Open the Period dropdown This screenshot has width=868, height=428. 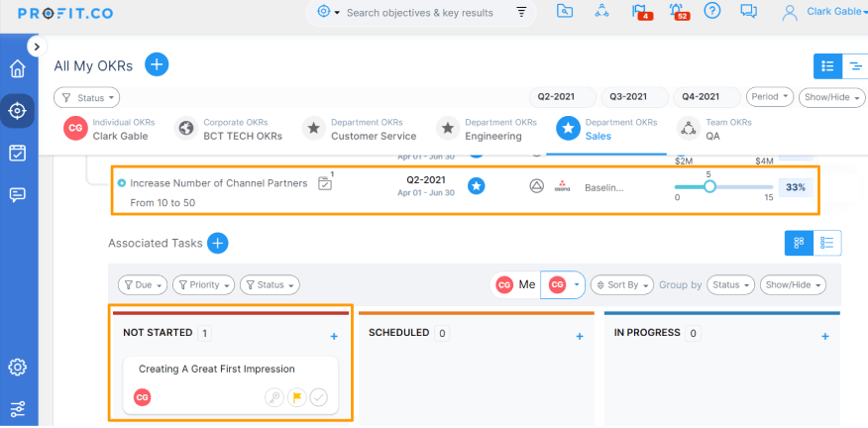click(x=770, y=97)
